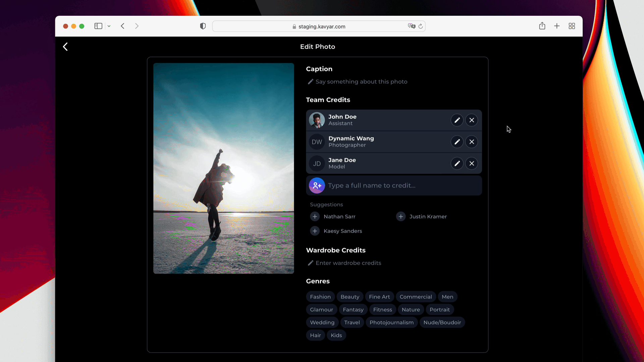Add Nathan Sarr suggestion via plus icon
This screenshot has width=644, height=362.
(315, 217)
